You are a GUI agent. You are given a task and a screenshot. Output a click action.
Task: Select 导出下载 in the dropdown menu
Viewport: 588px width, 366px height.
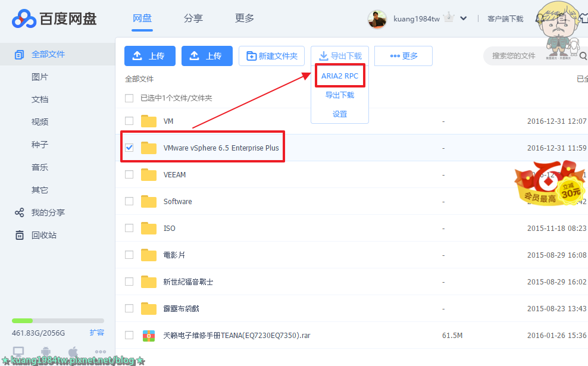click(340, 95)
